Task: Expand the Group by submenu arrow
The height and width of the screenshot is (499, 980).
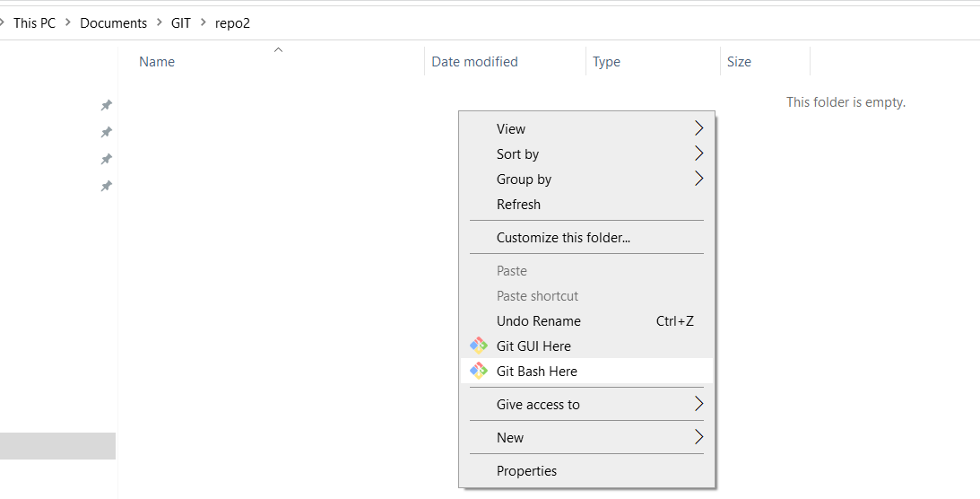Action: tap(698, 179)
